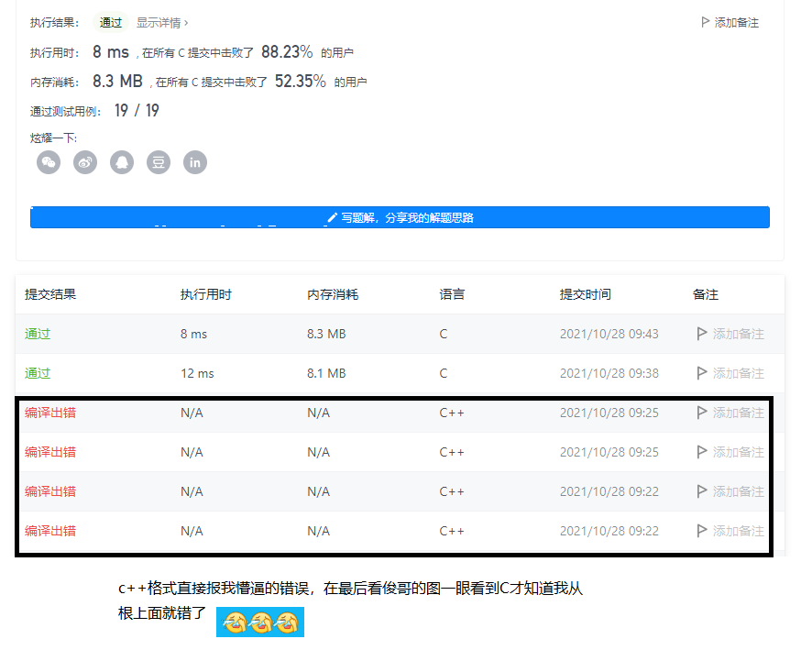The image size is (812, 661).
Task: Click the 88.23% runtime percentage
Action: (287, 52)
